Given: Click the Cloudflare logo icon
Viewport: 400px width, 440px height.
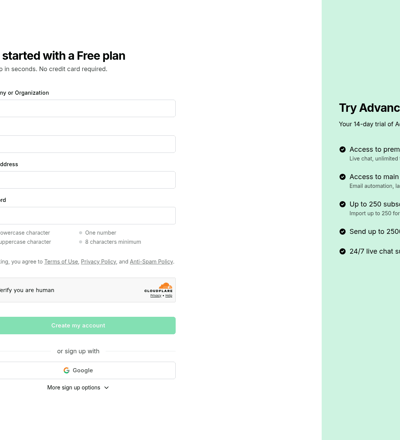Looking at the screenshot, I should [x=159, y=287].
